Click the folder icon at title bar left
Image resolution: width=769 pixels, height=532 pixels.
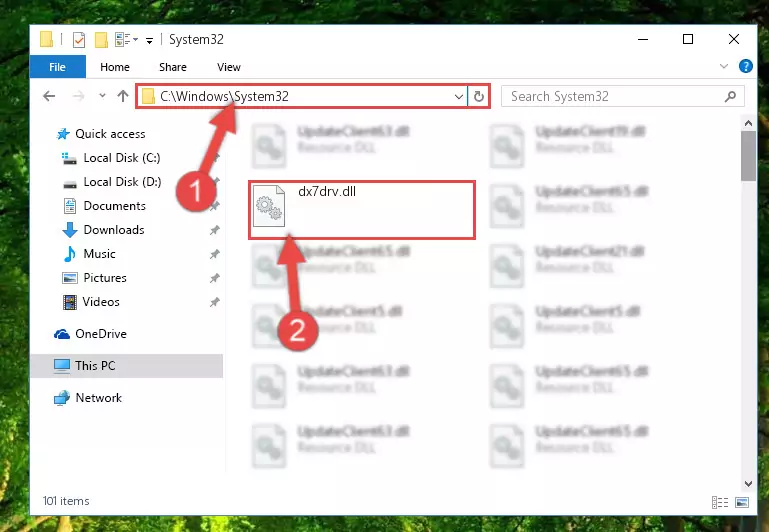pos(47,39)
